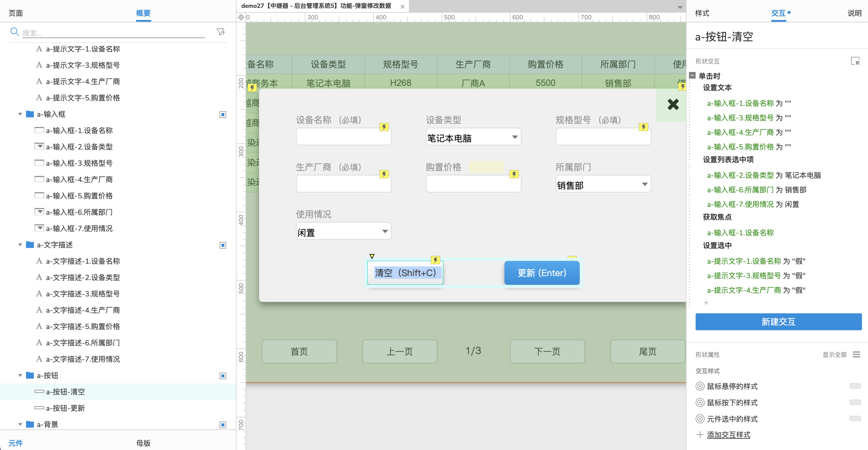Screen dimensions: 868x450
Task: Open the tab list dropdown arrow above canvas
Action: click(x=680, y=7)
